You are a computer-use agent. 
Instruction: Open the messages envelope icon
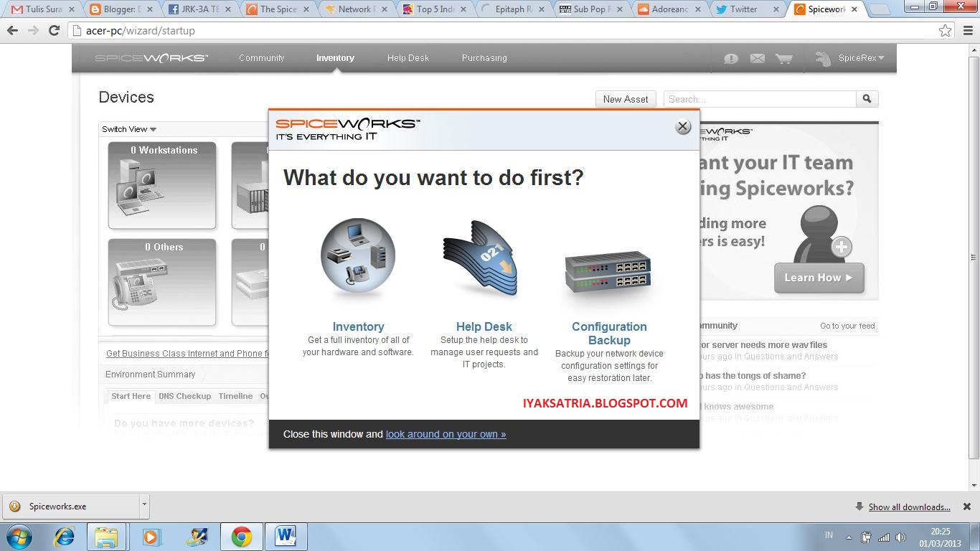[x=758, y=59]
